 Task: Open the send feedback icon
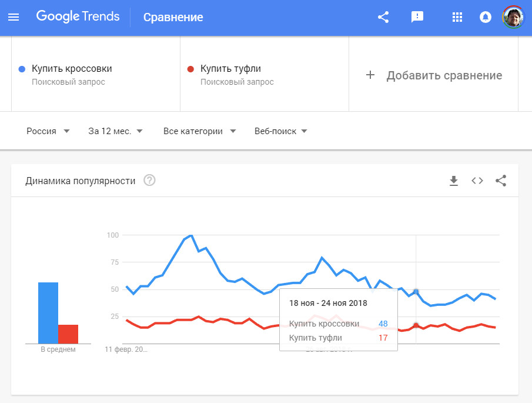click(x=417, y=17)
